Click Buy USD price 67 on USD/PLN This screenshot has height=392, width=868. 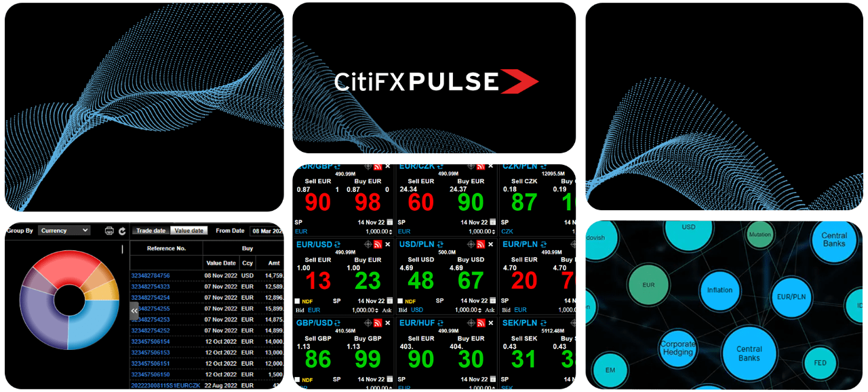[x=470, y=280]
